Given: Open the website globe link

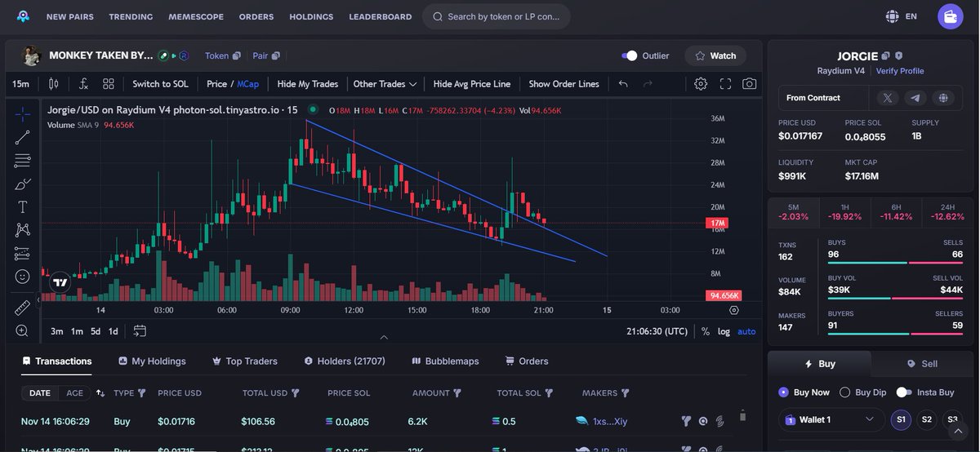Looking at the screenshot, I should (943, 98).
